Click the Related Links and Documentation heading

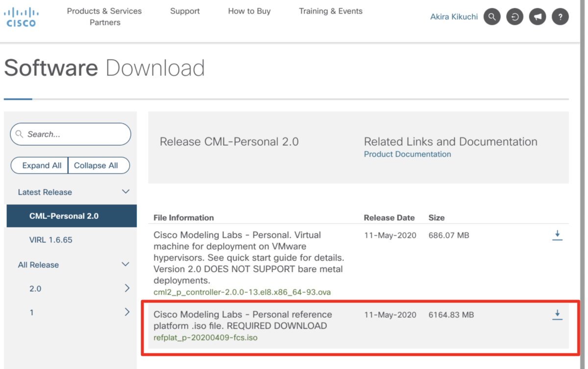pos(450,142)
